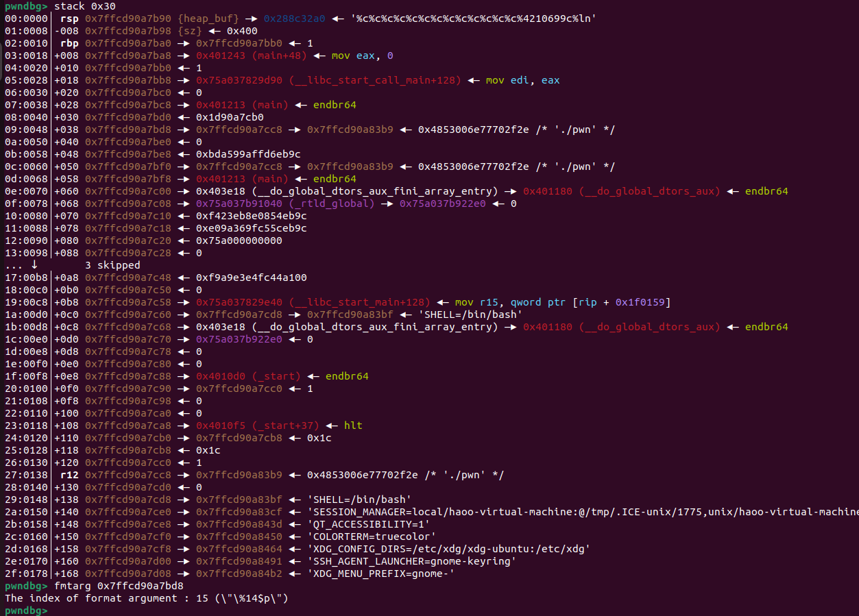
Task: Click the 'XDG_MENU_PREFIX=gnome-' environment string
Action: [381, 574]
